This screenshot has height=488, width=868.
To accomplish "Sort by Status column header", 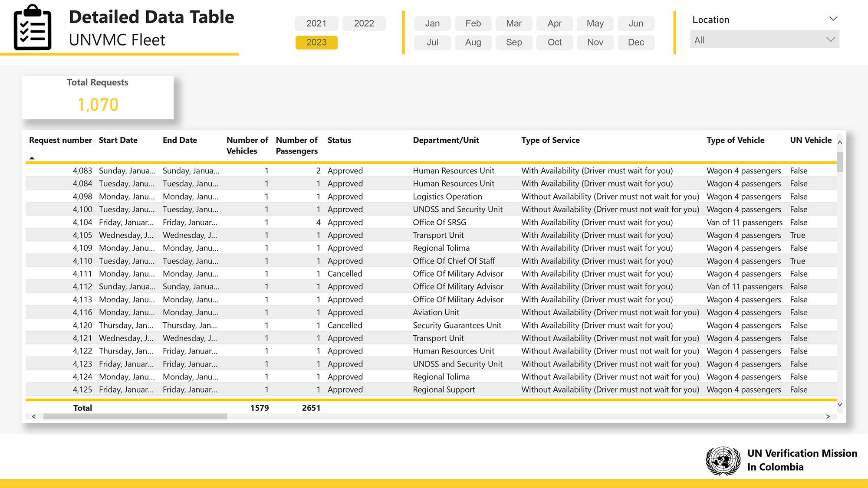I will (339, 140).
